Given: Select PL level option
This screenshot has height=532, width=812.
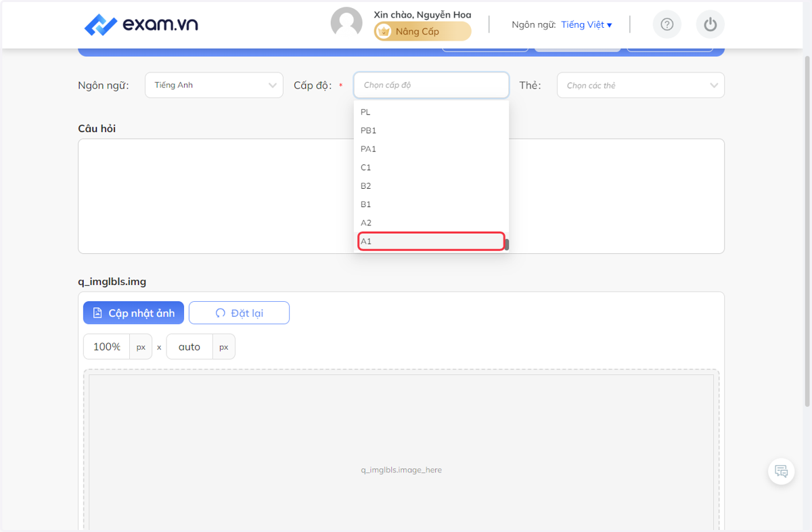Looking at the screenshot, I should click(431, 112).
